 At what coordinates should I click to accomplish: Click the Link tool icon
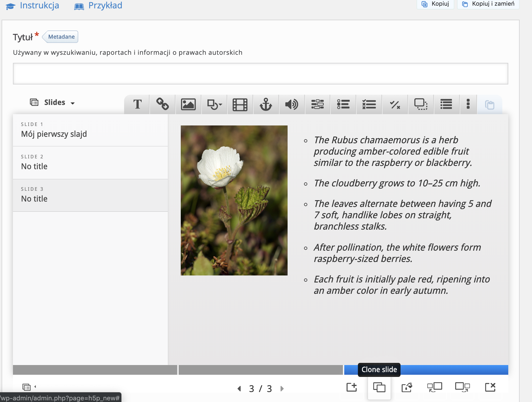tap(162, 104)
